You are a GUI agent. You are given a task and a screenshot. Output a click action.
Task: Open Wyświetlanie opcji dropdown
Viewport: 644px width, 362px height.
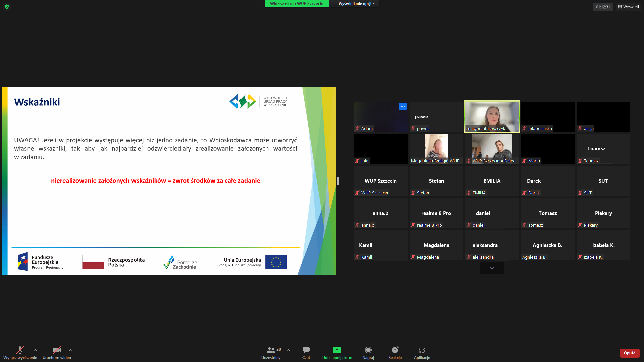[357, 4]
